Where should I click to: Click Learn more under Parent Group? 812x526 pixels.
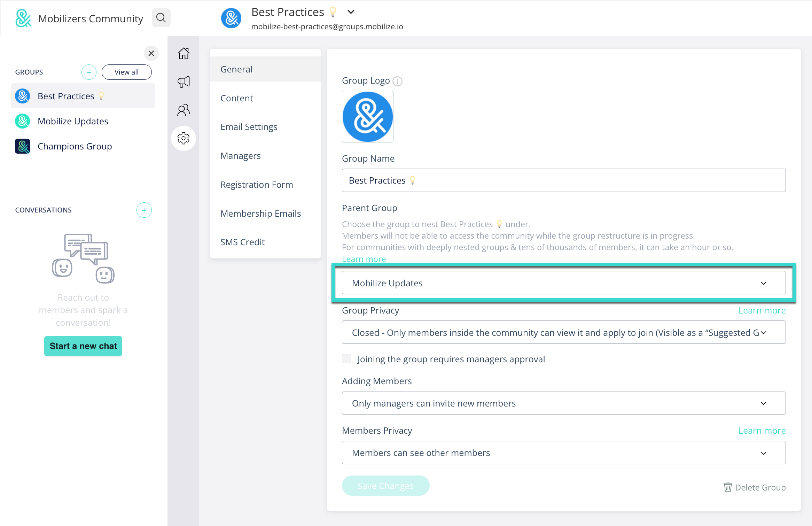364,259
